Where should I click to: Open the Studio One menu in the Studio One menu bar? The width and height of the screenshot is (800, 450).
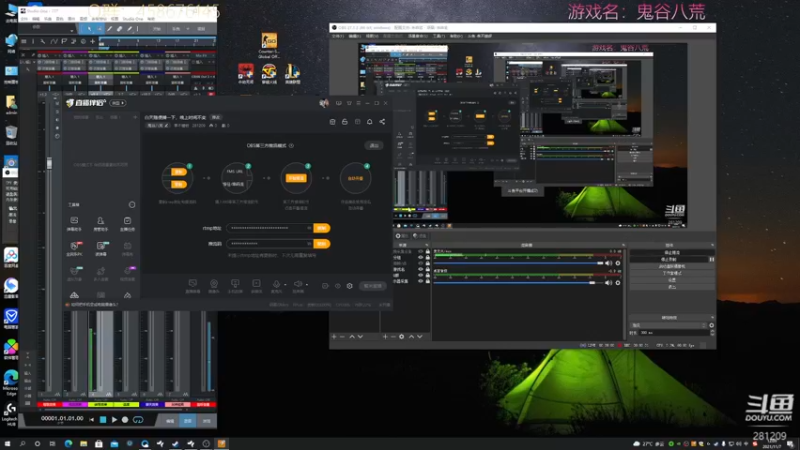click(x=133, y=19)
